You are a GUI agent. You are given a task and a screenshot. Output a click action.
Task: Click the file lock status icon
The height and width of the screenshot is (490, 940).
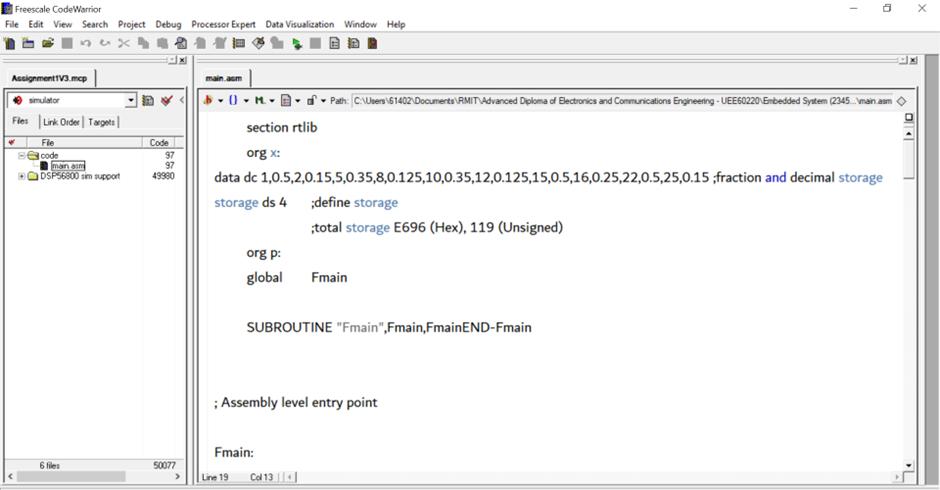[x=311, y=101]
